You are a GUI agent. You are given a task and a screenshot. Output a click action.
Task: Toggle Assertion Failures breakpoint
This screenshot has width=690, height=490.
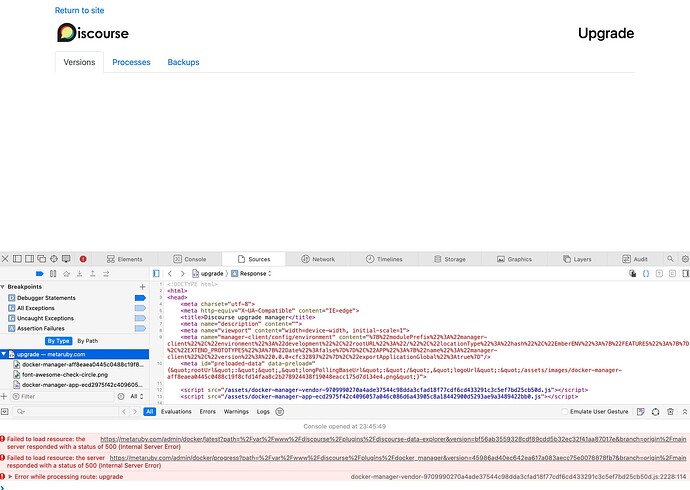pos(140,328)
